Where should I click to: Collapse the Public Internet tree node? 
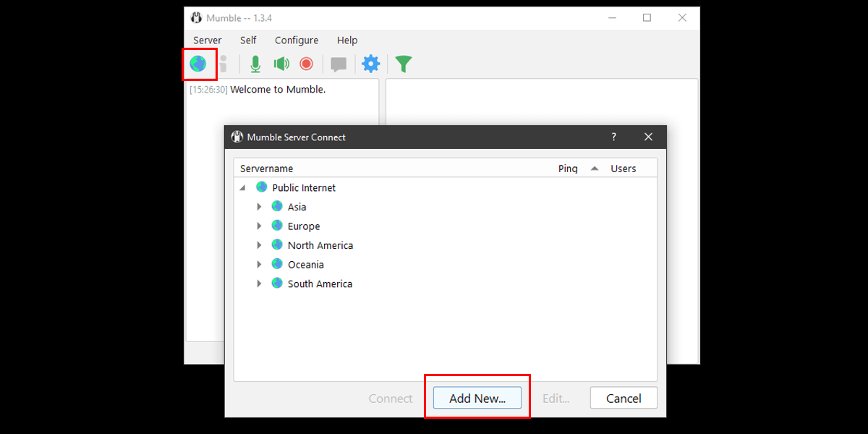coord(243,187)
